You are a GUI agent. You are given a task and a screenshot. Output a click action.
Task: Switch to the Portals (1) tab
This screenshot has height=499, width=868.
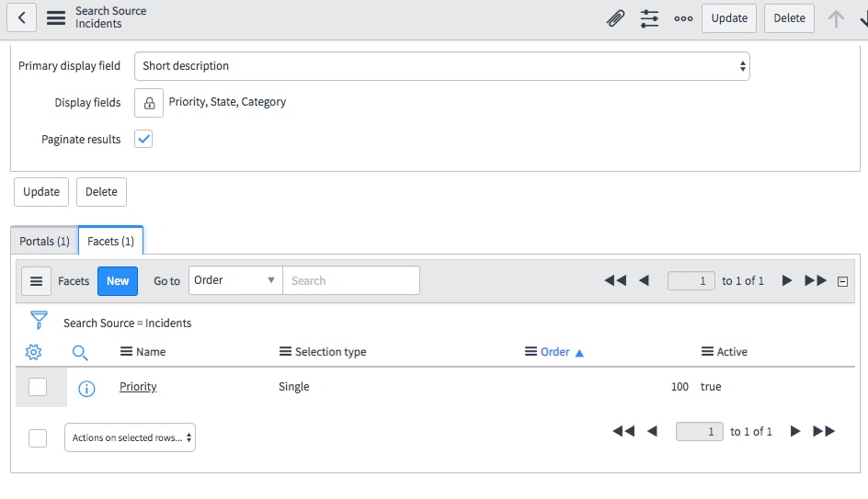(44, 242)
